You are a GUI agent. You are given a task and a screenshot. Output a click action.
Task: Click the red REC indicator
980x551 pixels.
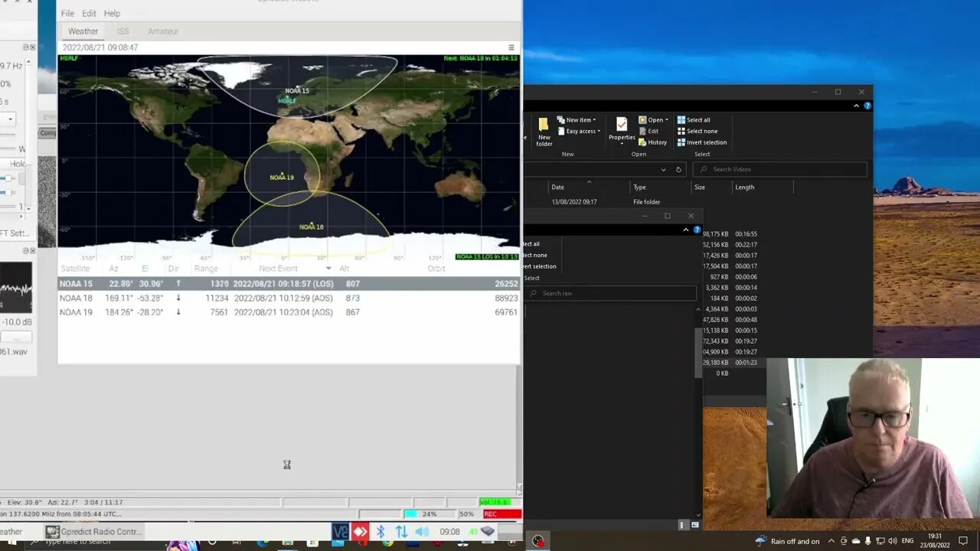[501, 514]
